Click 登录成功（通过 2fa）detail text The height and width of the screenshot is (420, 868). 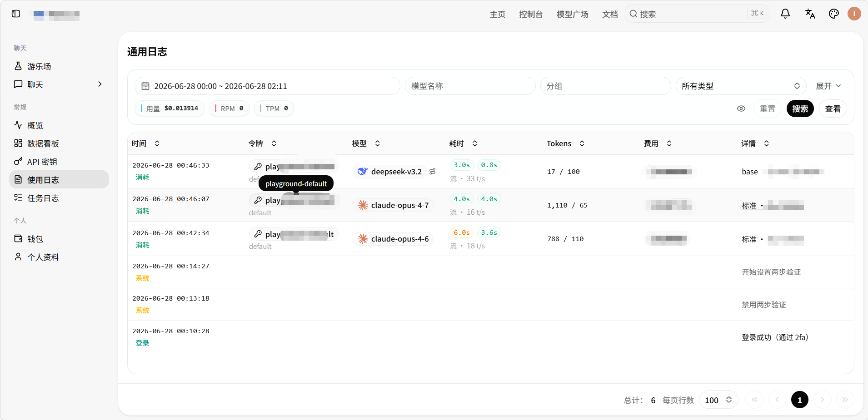pyautogui.click(x=775, y=337)
